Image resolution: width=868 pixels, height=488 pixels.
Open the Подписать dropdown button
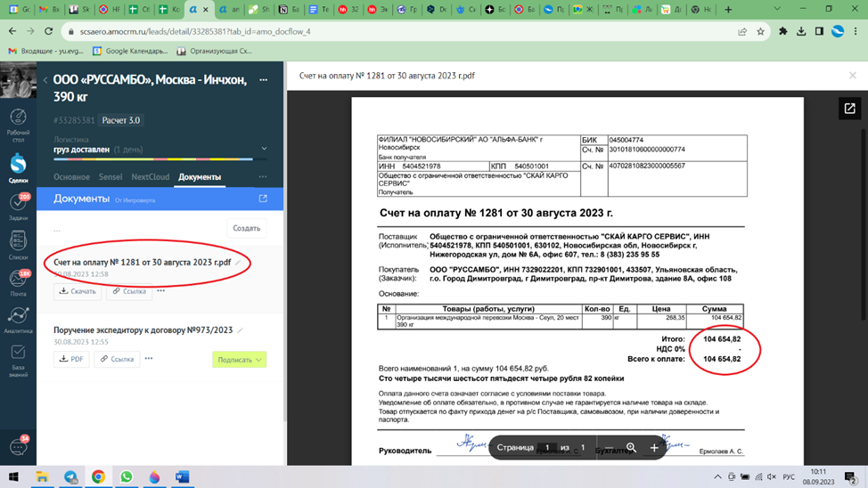[x=240, y=360]
